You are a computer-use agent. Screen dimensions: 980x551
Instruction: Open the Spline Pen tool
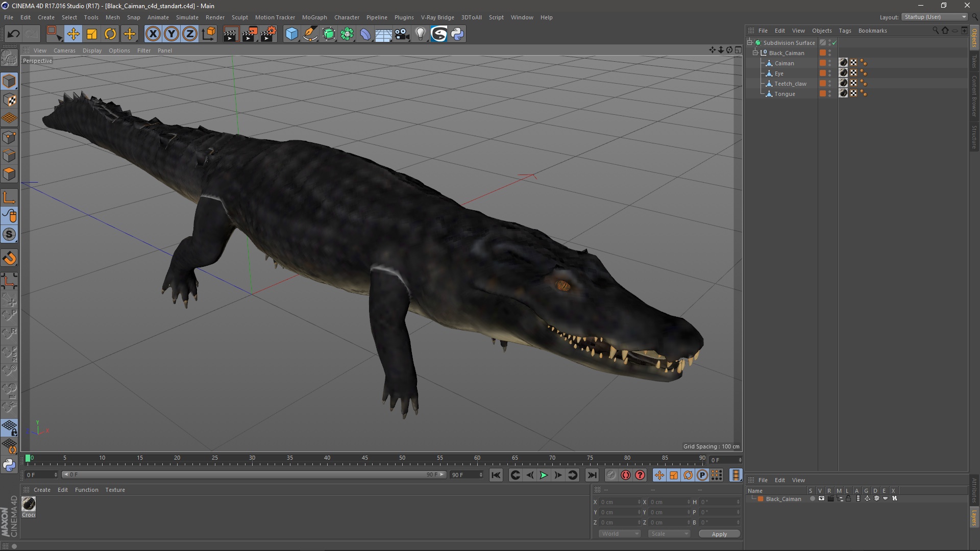(x=310, y=34)
